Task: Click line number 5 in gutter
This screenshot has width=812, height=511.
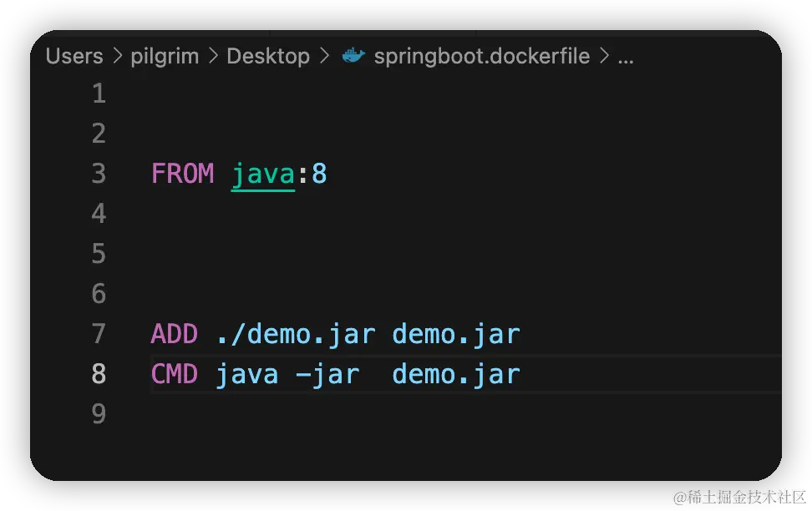Action: [x=99, y=254]
